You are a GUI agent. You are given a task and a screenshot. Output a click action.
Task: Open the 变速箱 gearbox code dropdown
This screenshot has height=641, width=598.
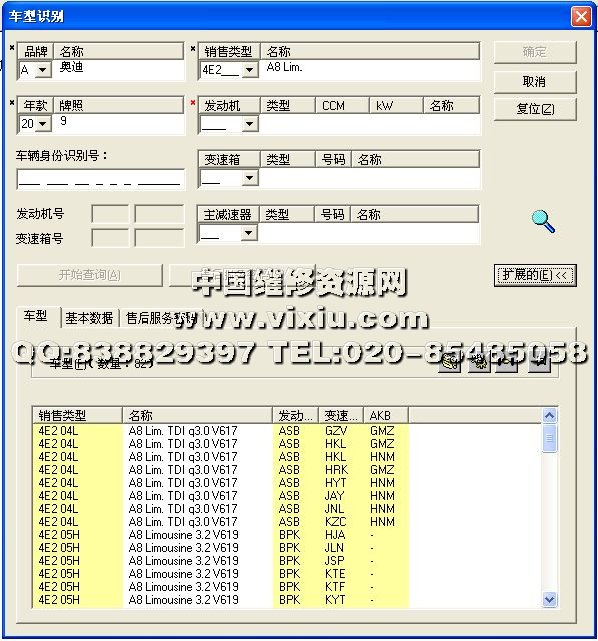[249, 178]
